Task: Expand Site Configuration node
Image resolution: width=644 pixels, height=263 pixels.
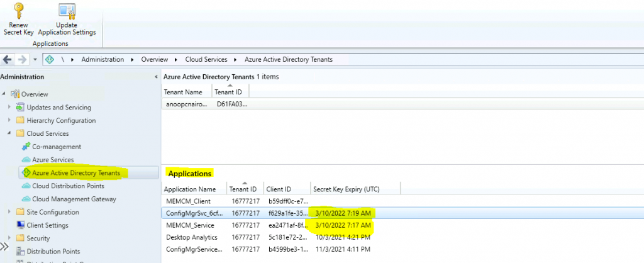Action: pyautogui.click(x=10, y=212)
